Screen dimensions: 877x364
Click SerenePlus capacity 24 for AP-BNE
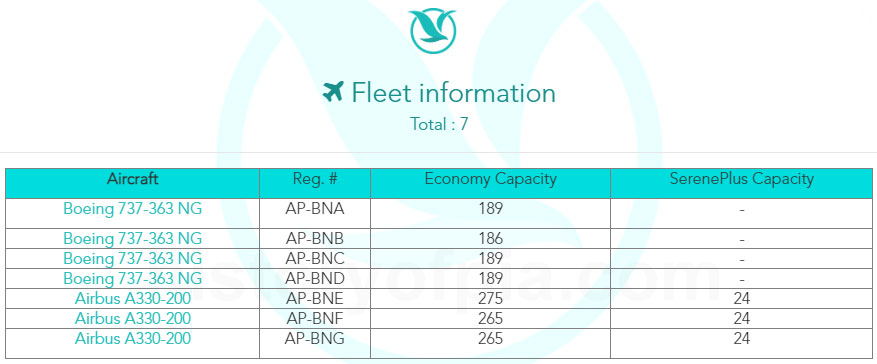tap(742, 298)
